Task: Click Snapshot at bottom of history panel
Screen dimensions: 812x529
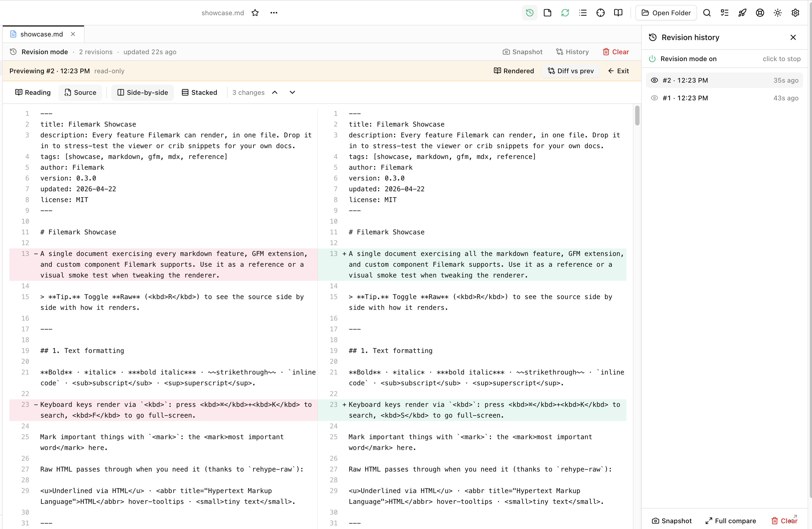Action: coord(672,521)
